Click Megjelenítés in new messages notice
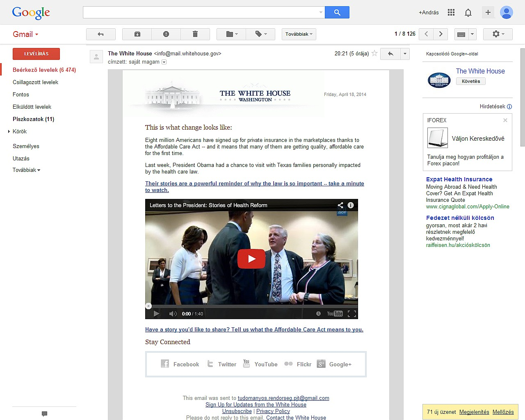This screenshot has width=525, height=420. [x=474, y=412]
